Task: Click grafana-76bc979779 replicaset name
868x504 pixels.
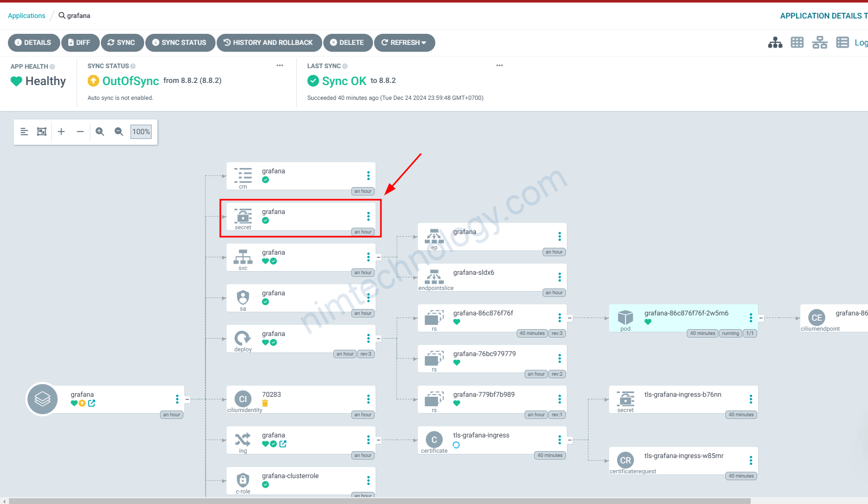Action: coord(484,354)
